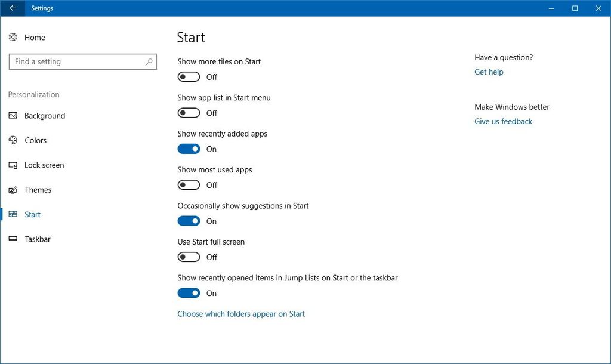The image size is (611, 364).
Task: Click the Start tiles icon in sidebar
Action: [13, 214]
